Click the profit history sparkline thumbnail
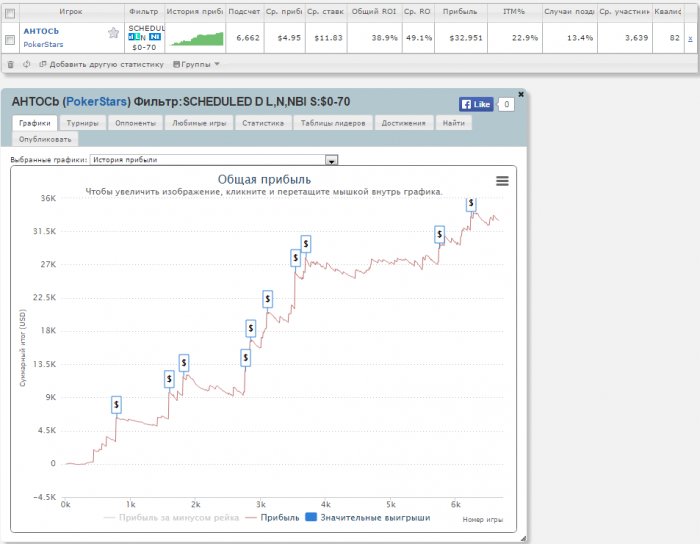The image size is (700, 544). [195, 38]
